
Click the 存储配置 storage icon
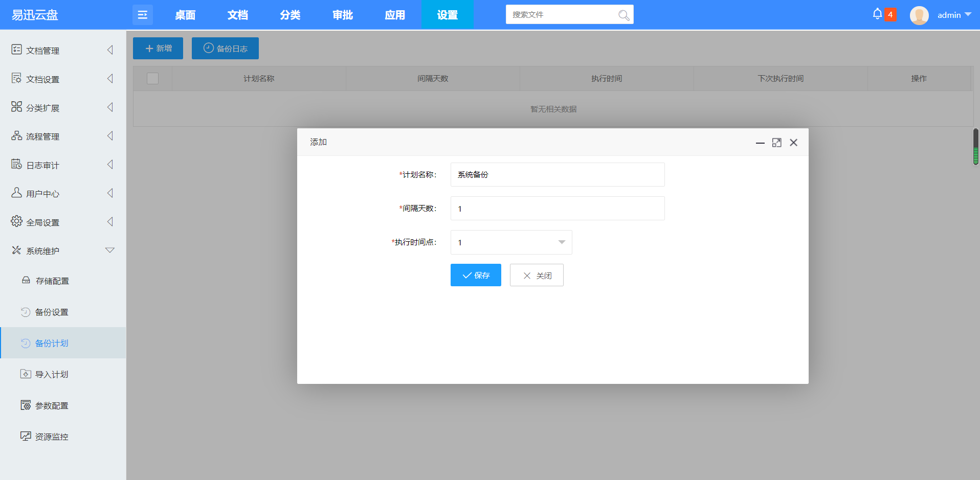(x=26, y=280)
